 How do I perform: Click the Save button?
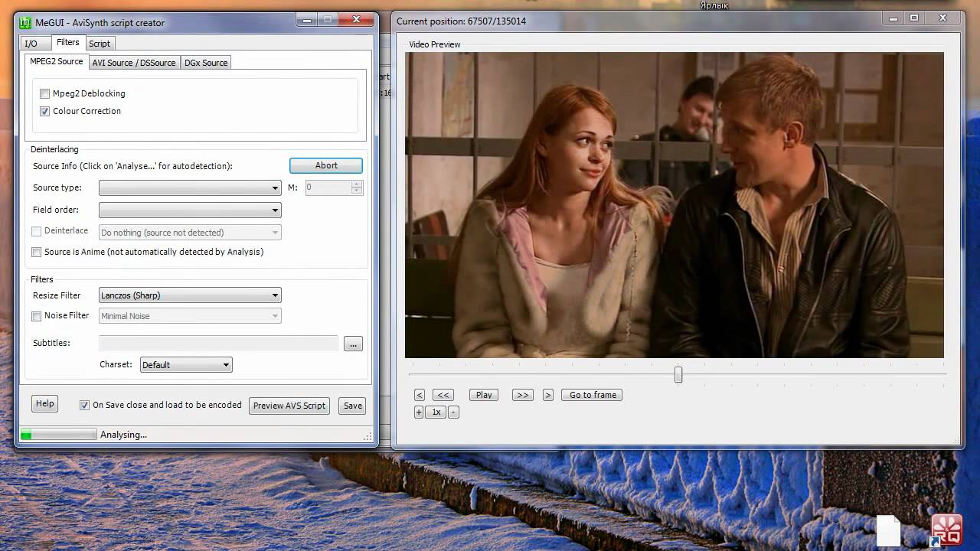353,406
